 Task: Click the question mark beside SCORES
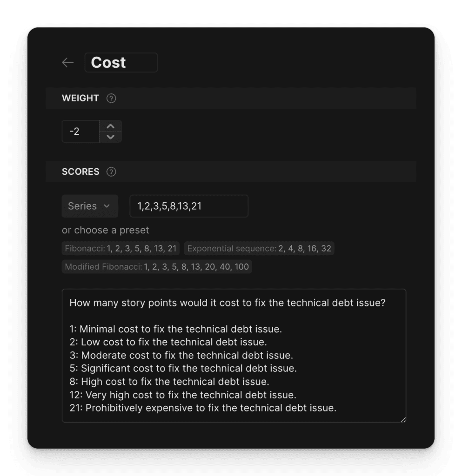[x=110, y=172]
